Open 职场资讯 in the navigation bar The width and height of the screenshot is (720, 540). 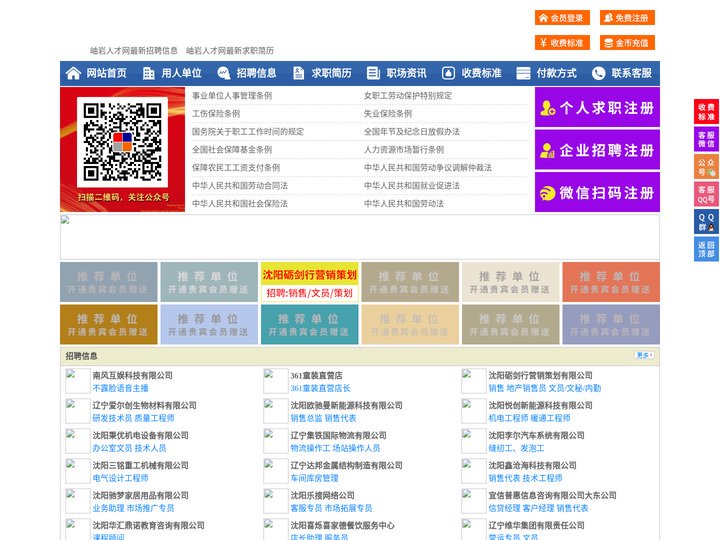406,73
